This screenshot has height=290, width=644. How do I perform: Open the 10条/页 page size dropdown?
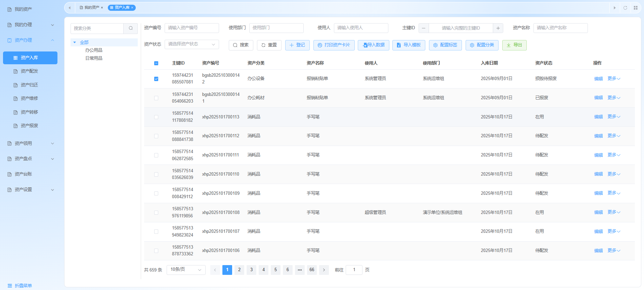pos(186,269)
